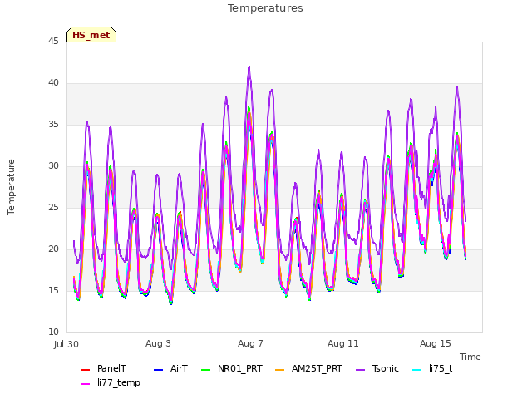The height and width of the screenshot is (399, 532).
Task: Click the Aug 7 x-axis label
Action: (250, 343)
